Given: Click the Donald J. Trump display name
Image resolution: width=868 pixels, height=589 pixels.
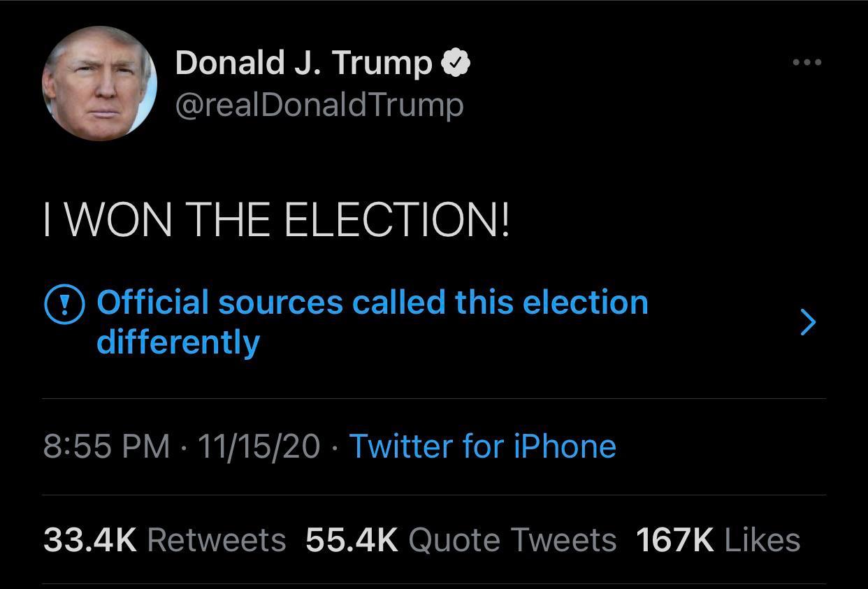Looking at the screenshot, I should [304, 64].
